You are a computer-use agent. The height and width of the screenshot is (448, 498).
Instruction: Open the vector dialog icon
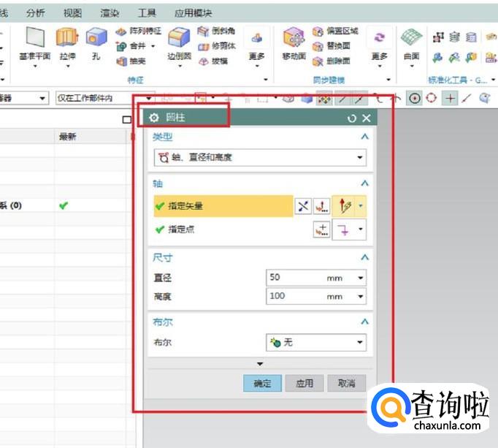[322, 207]
